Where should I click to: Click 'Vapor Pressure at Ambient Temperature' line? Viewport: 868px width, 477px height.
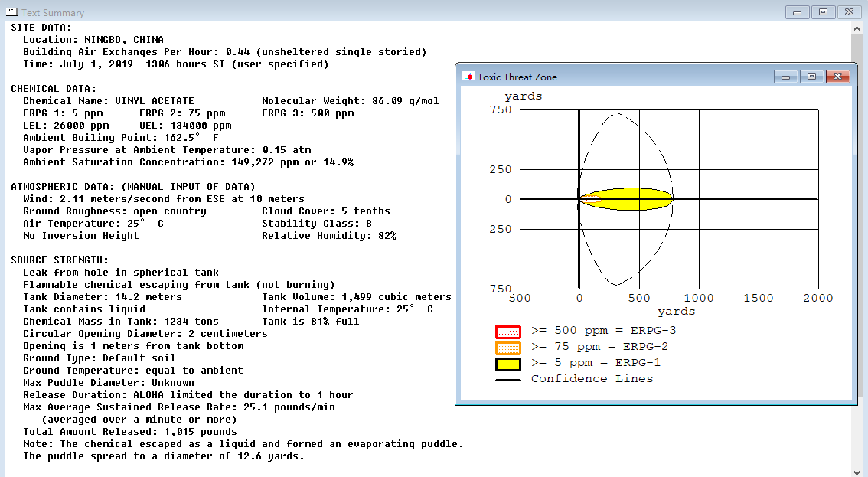tap(167, 149)
